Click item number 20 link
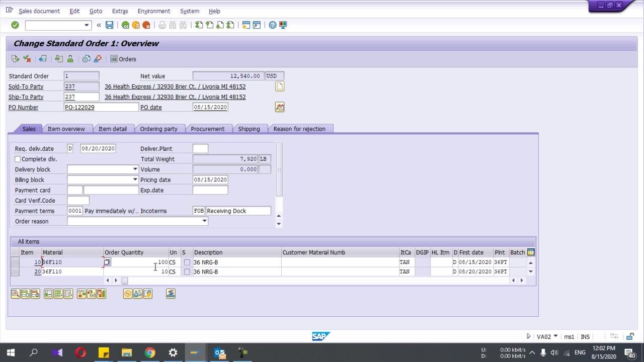 tap(38, 271)
